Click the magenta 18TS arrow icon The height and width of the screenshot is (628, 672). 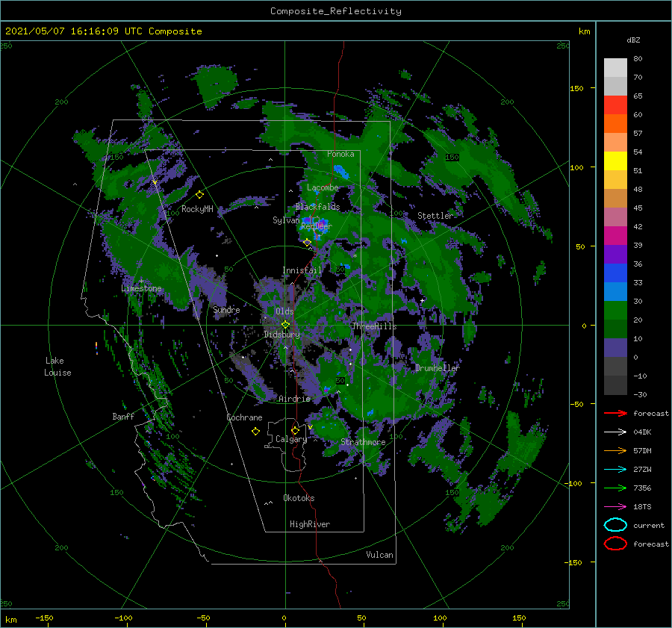click(x=615, y=507)
